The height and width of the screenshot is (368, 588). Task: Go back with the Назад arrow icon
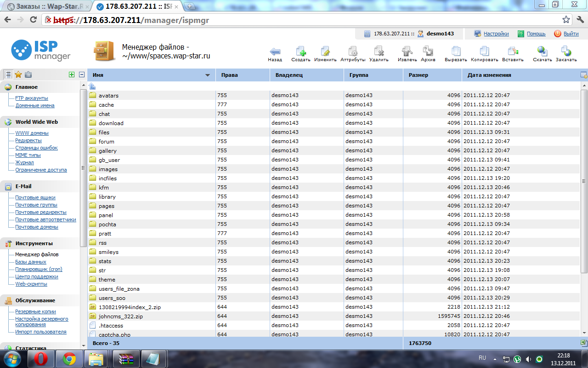point(275,51)
